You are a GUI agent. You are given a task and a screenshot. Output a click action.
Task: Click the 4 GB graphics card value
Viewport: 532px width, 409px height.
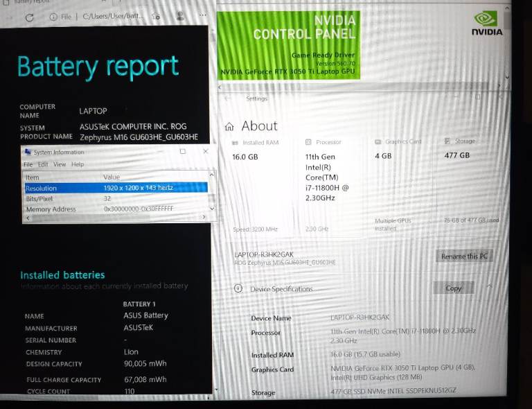coord(383,156)
